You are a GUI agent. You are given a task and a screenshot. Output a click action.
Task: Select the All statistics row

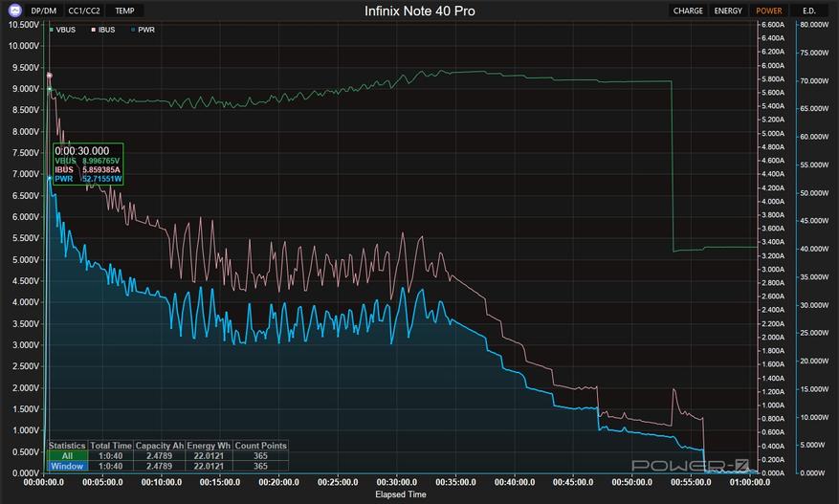67,456
